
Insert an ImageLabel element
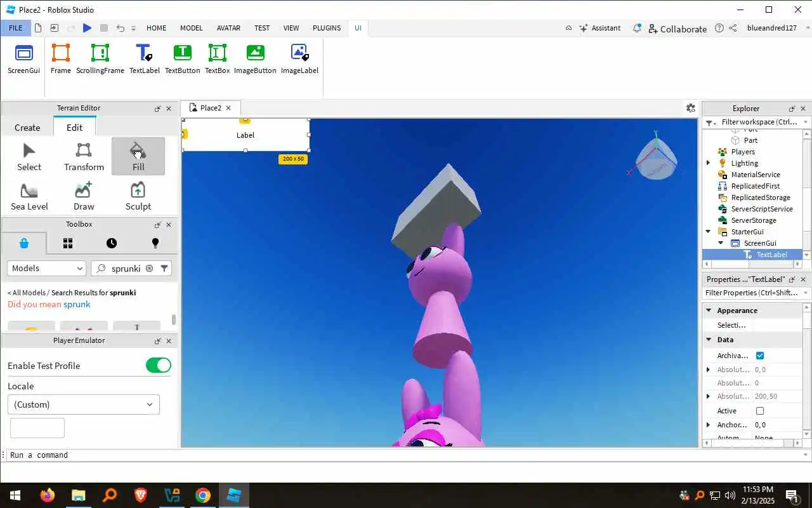[299, 60]
